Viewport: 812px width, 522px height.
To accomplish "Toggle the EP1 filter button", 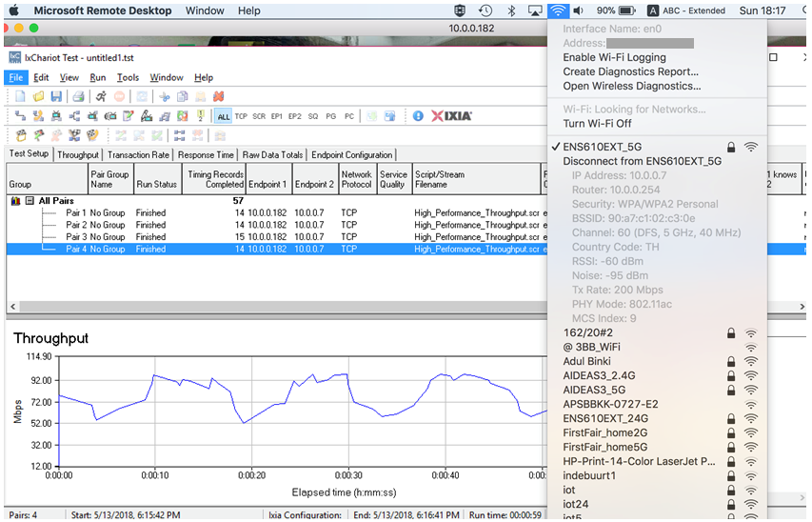I will (x=277, y=116).
